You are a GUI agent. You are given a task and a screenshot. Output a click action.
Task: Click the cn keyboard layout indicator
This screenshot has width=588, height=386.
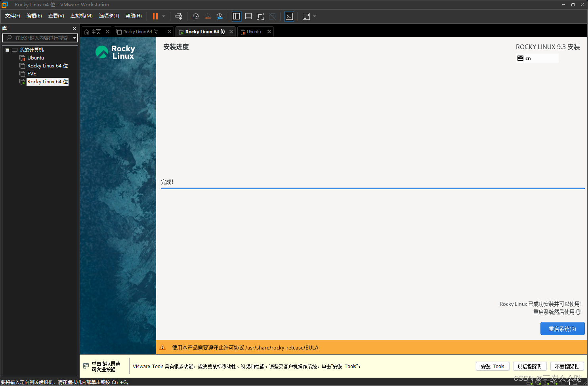537,58
